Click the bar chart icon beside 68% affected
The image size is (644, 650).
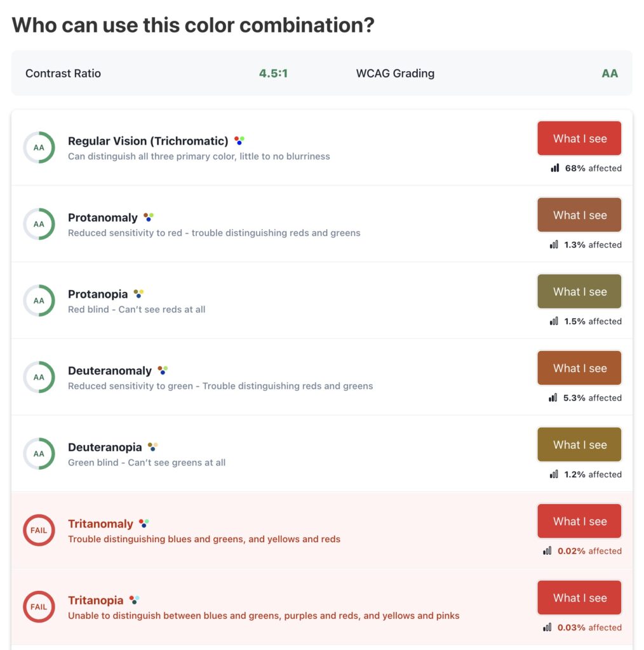555,168
